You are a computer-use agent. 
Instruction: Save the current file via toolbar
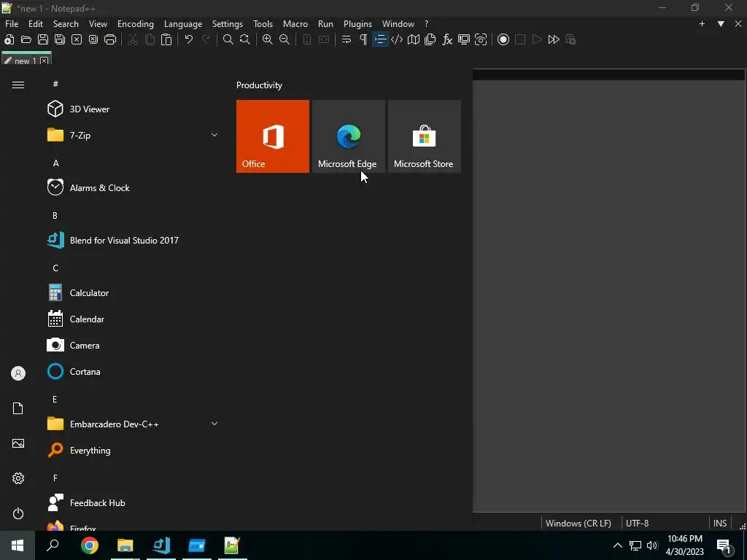(43, 39)
